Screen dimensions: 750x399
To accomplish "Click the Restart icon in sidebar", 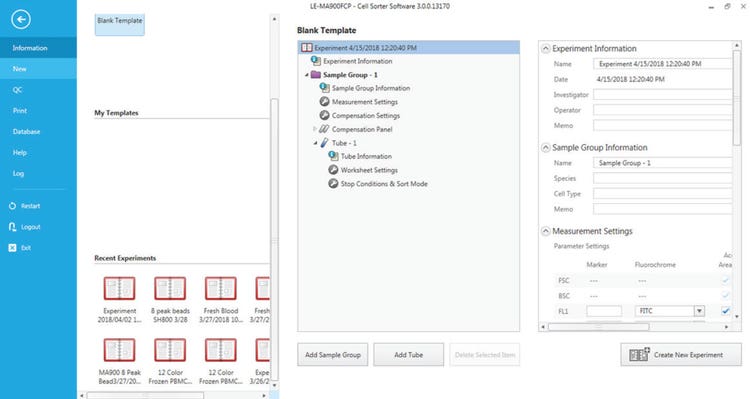I will [x=12, y=206].
